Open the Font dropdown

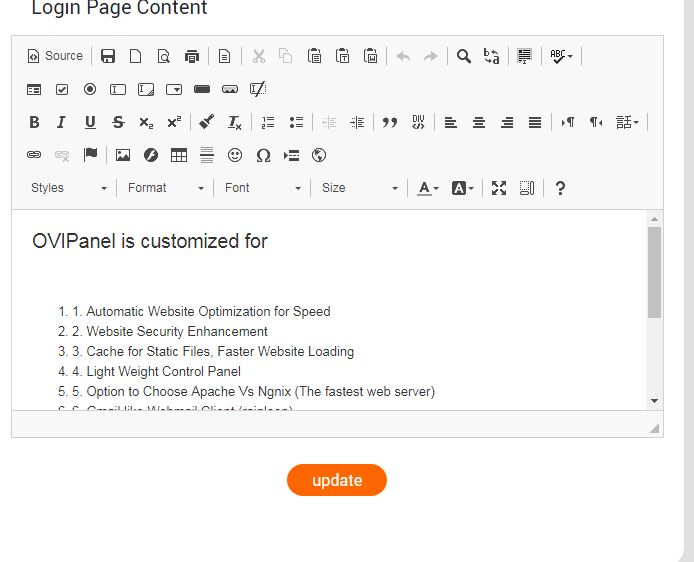(x=262, y=188)
